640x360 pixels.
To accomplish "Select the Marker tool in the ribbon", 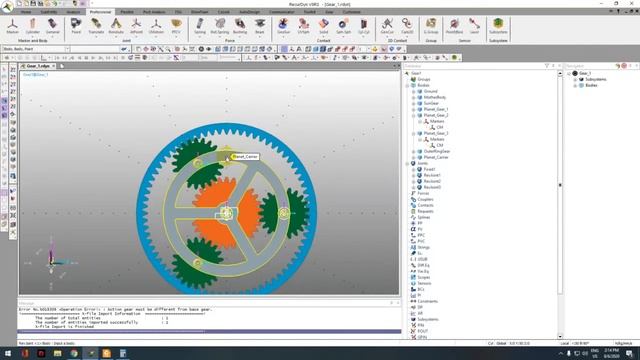I will (x=12, y=26).
